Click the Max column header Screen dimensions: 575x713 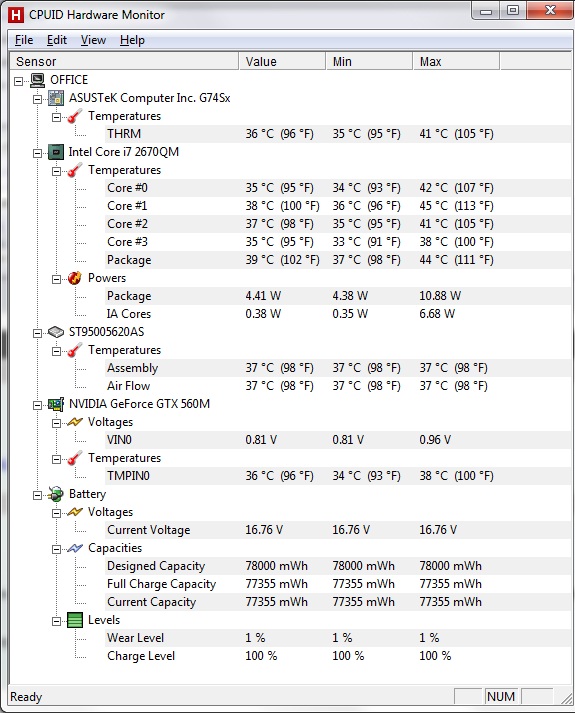click(x=456, y=61)
